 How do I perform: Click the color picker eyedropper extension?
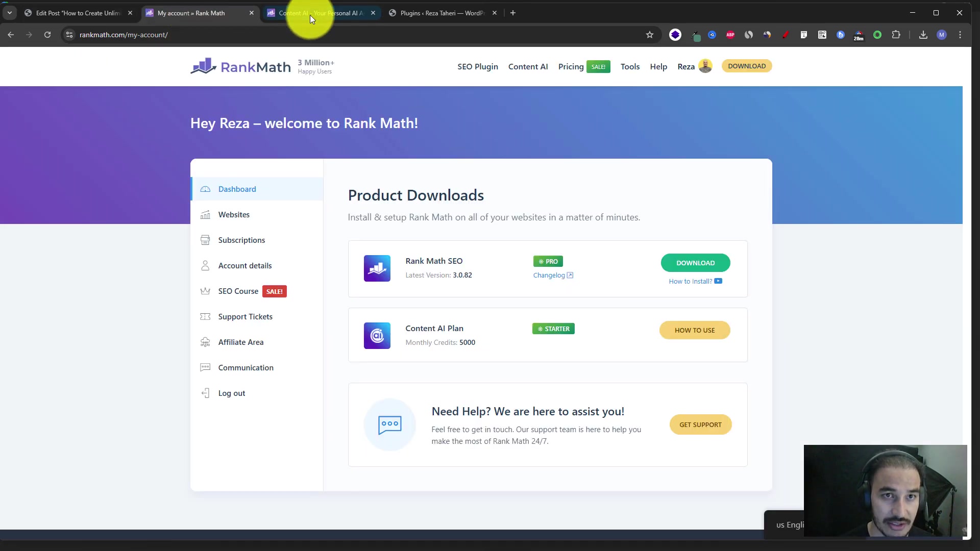point(696,35)
